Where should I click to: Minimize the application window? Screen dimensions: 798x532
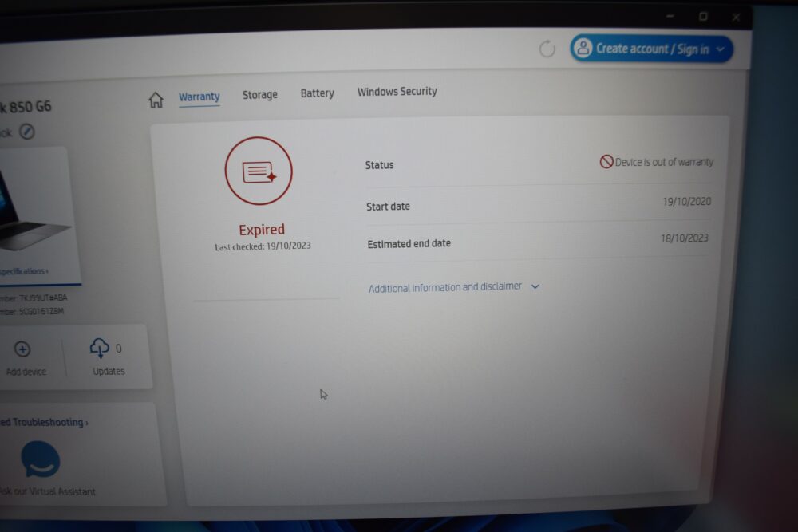670,16
